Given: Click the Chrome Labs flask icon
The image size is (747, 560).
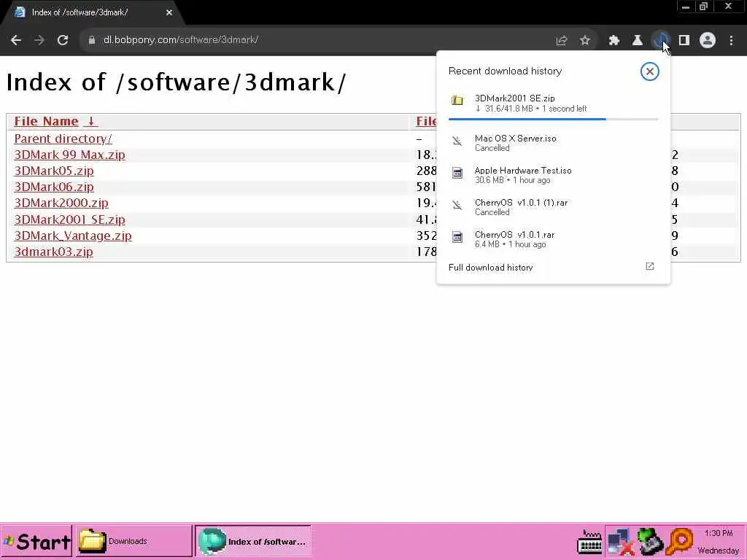Looking at the screenshot, I should (x=638, y=41).
